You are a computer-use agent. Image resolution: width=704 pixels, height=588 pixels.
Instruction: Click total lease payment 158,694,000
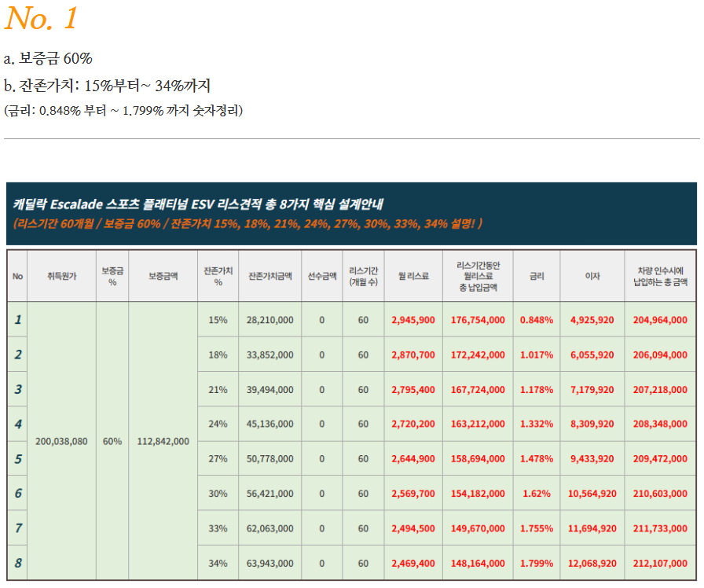click(478, 459)
